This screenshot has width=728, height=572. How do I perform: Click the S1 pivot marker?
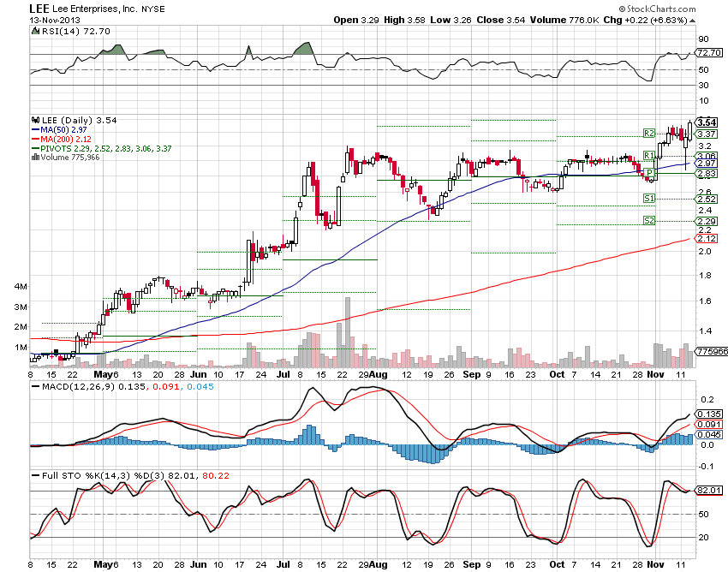click(x=648, y=199)
